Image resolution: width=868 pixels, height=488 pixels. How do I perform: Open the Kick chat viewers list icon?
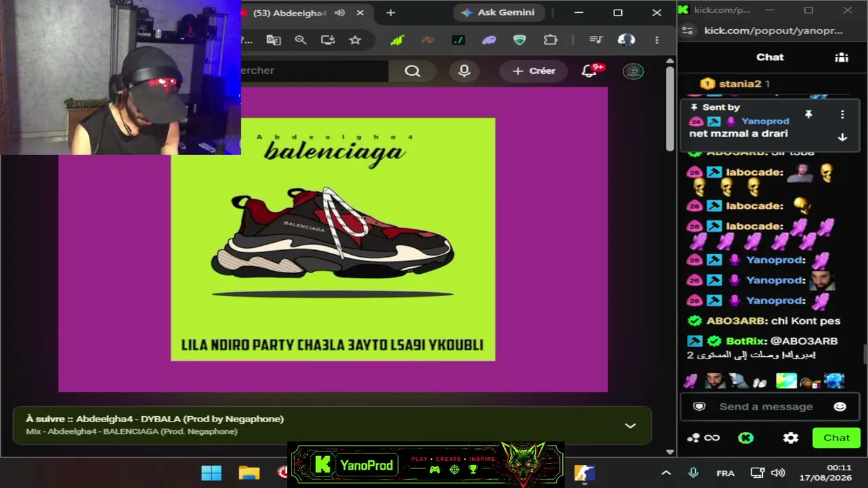(842, 57)
